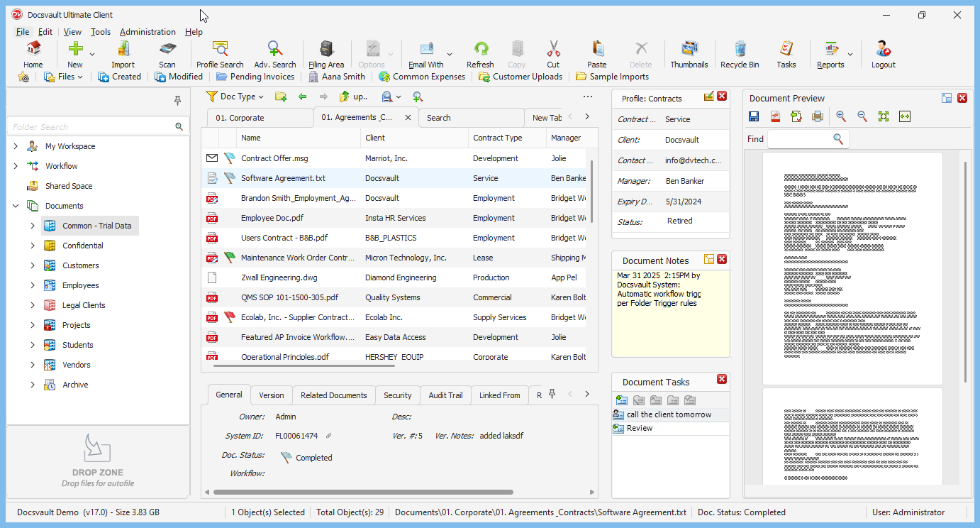
Task: Open Thumbnails view from toolbar
Action: [x=689, y=55]
